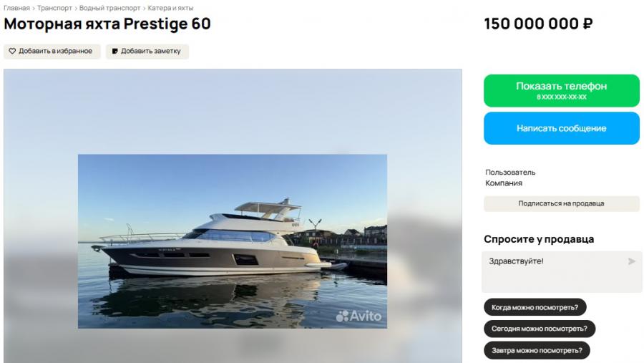Image resolution: width=644 pixels, height=363 pixels.
Task: Open Транспорт breadcrumb link
Action: 54,8
